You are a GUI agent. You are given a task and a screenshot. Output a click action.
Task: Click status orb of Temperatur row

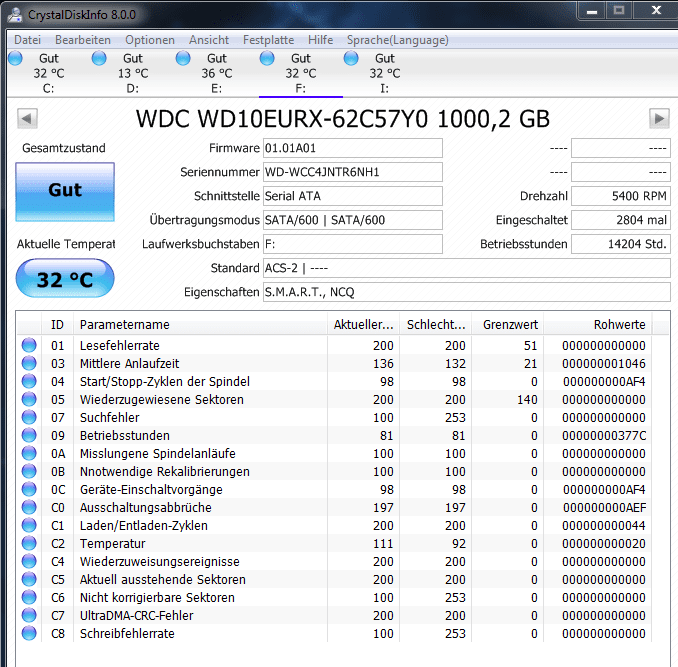click(29, 543)
